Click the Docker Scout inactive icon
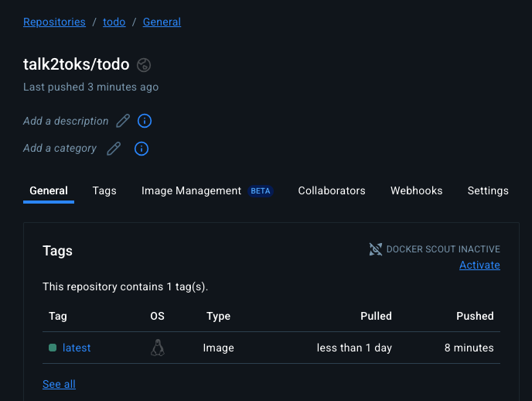The image size is (532, 401). (376, 249)
